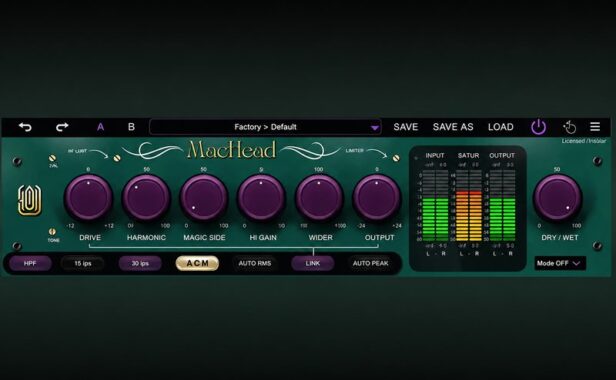The height and width of the screenshot is (380, 616).
Task: Click the DRIVE label text
Action: pyautogui.click(x=90, y=237)
